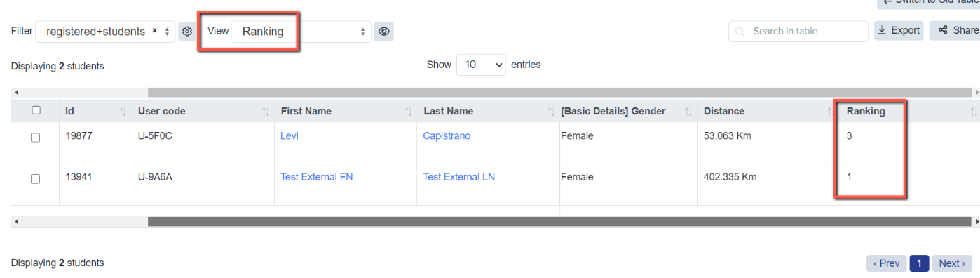
Task: Sort by Id column sort icon
Action: coord(123,112)
